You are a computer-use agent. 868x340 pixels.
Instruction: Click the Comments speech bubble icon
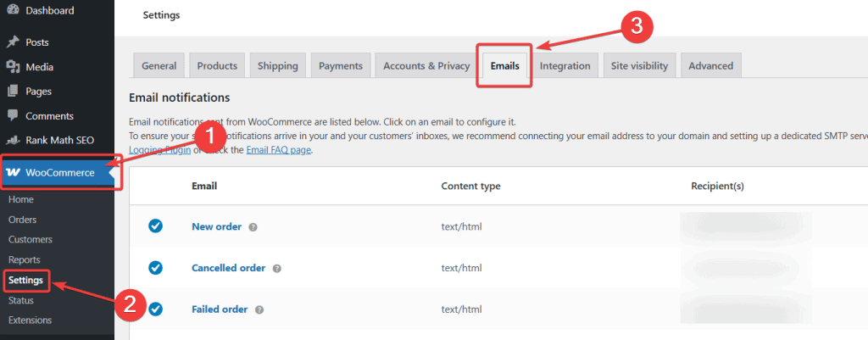(13, 115)
